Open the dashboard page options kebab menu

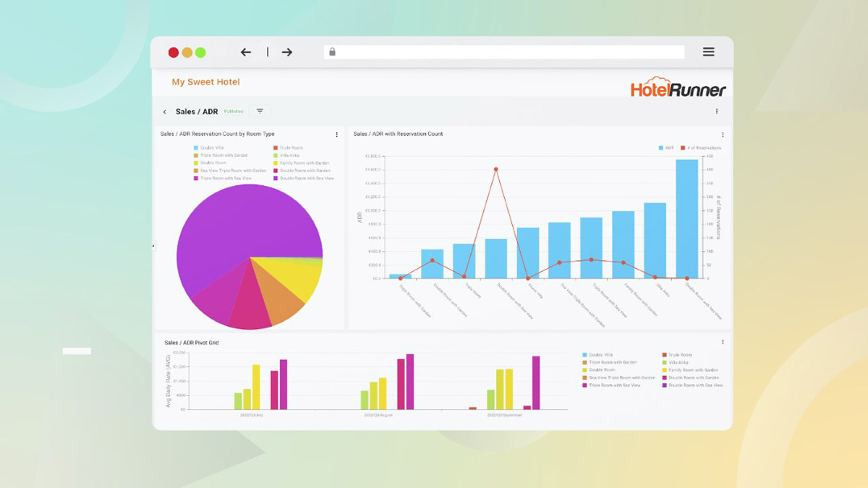[x=717, y=111]
